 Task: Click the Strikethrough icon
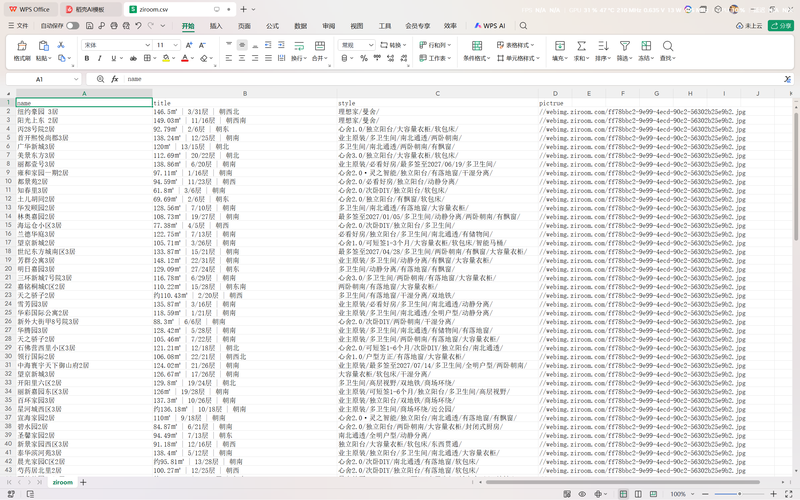click(133, 58)
